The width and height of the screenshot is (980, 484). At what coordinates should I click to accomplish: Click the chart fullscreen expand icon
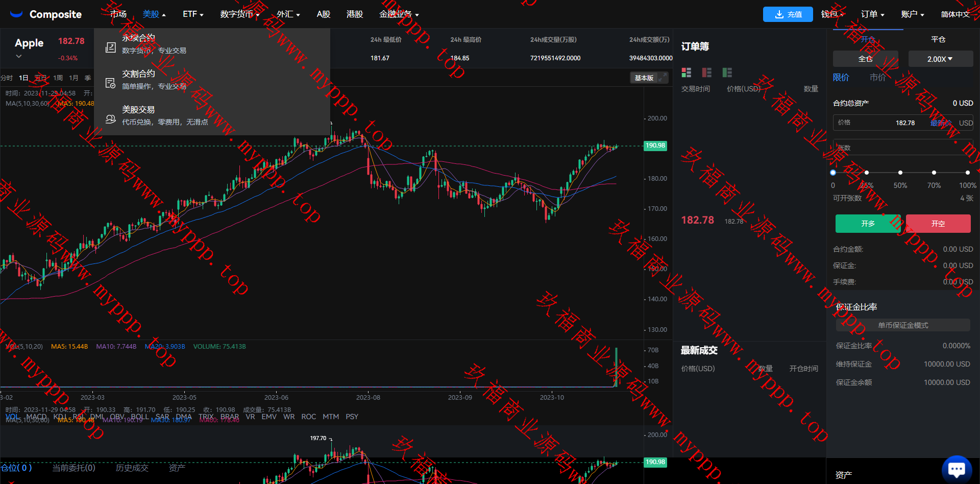663,78
